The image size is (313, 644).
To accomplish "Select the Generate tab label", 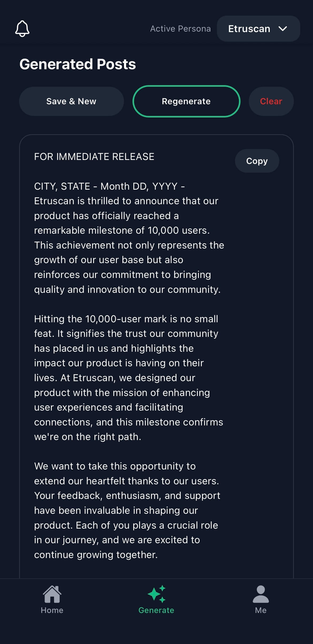I will (156, 610).
